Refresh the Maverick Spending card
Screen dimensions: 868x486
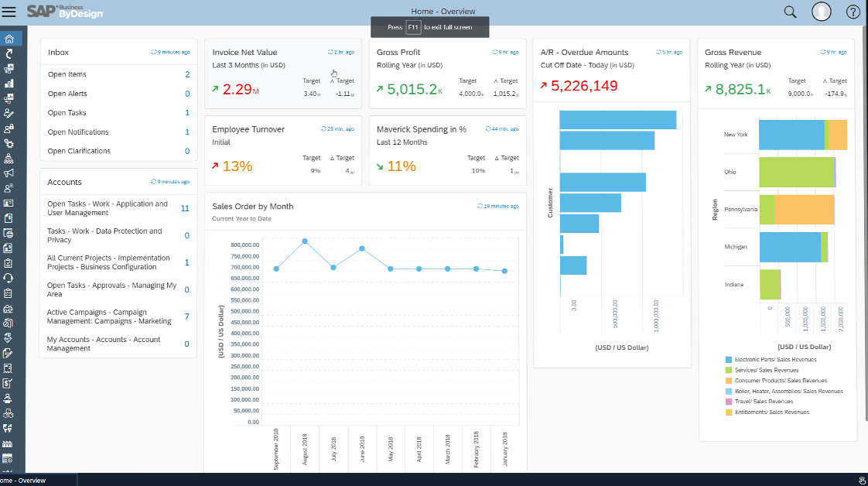tap(488, 129)
